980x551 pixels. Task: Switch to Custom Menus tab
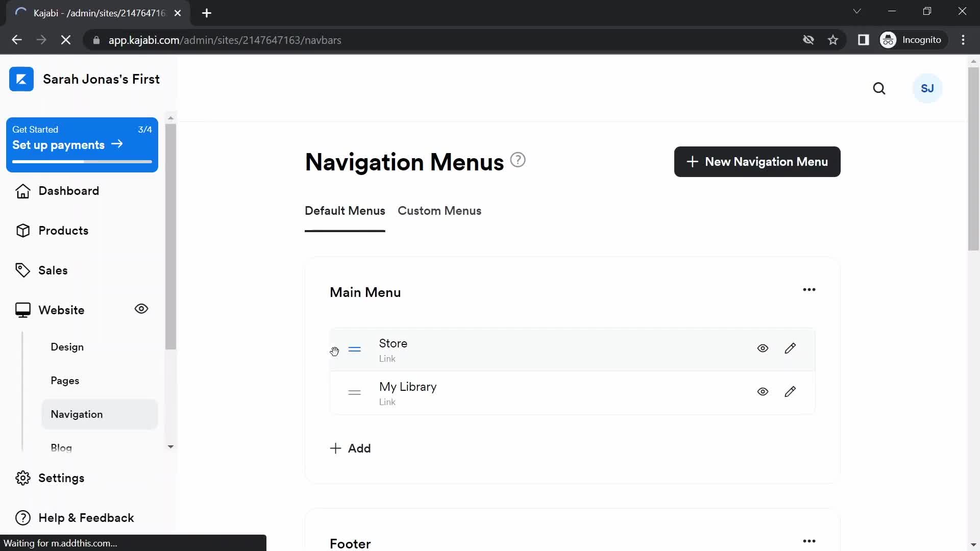click(439, 211)
